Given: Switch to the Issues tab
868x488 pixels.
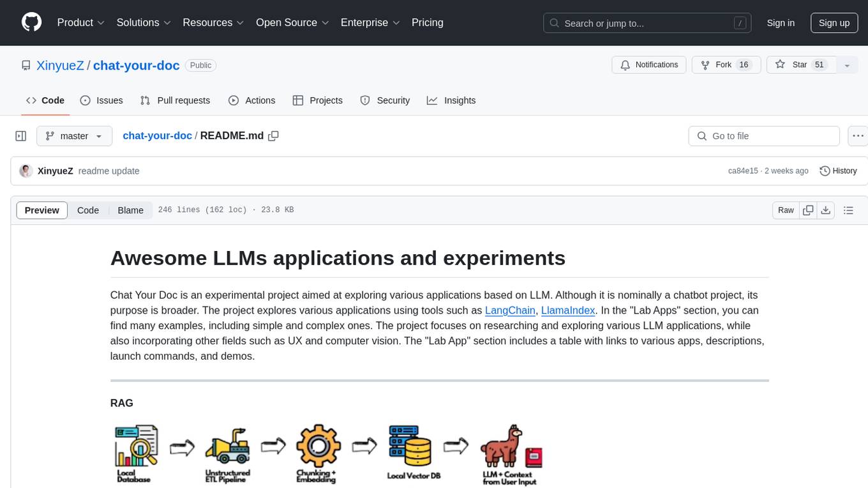Looking at the screenshot, I should click(x=101, y=100).
